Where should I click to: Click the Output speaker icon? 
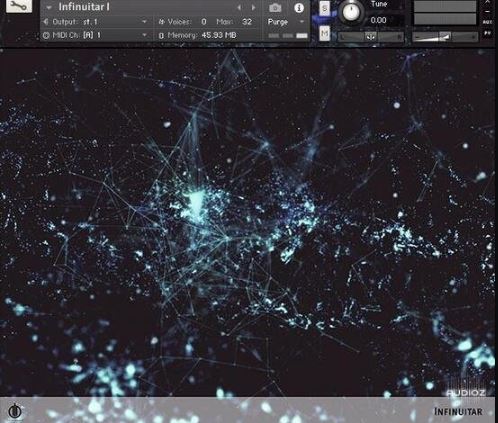46,22
